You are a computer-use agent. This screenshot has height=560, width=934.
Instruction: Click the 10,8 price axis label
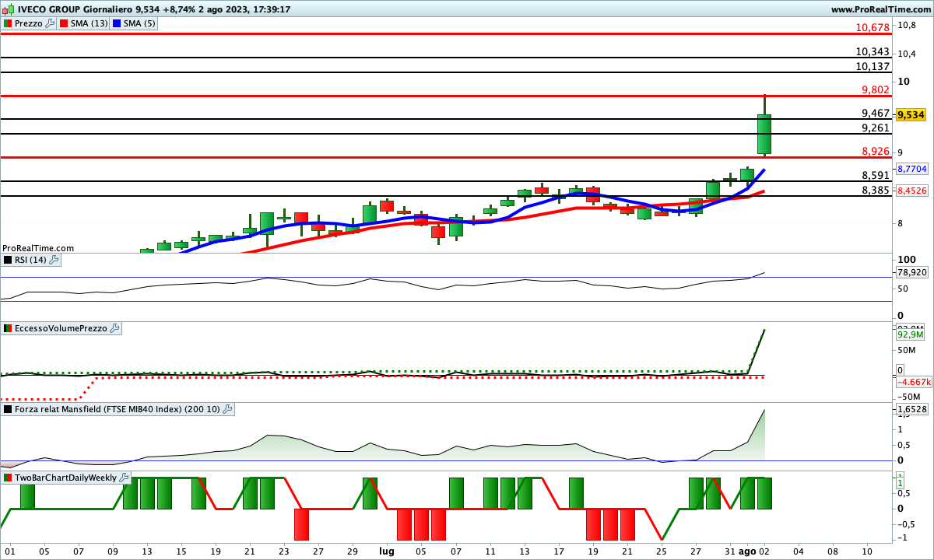905,25
